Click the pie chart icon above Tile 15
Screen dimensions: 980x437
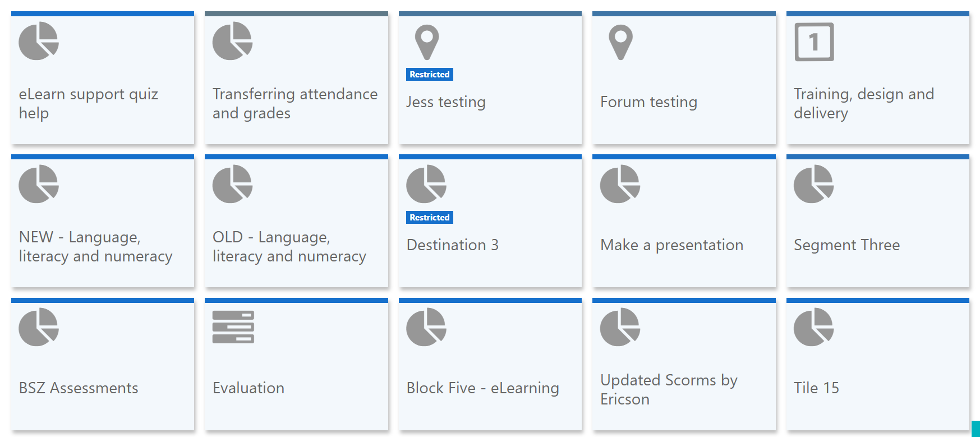point(813,327)
